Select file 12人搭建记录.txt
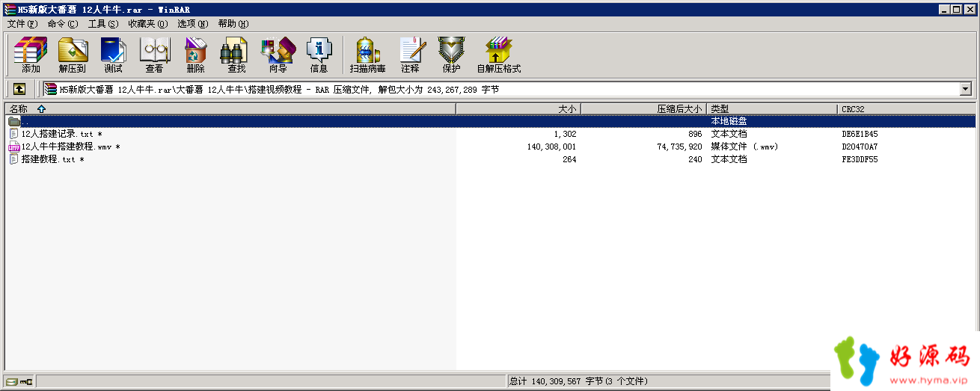The image size is (980, 391). [61, 134]
